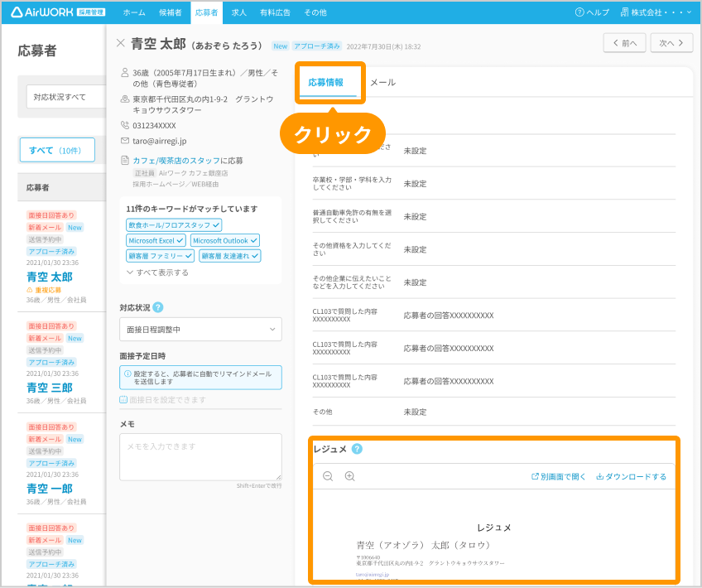Viewport: 702px width, 588px height.
Task: Click the レジュメ help question icon
Action: (357, 449)
